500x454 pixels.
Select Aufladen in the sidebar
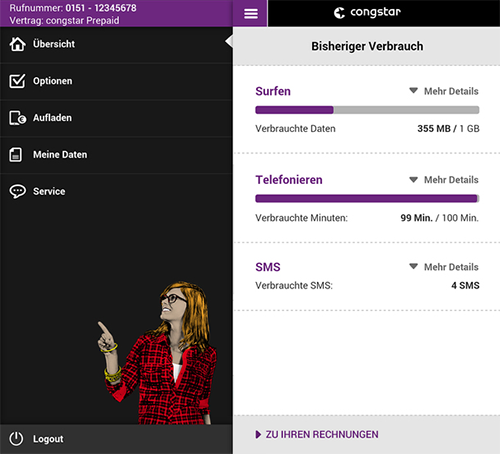point(116,118)
